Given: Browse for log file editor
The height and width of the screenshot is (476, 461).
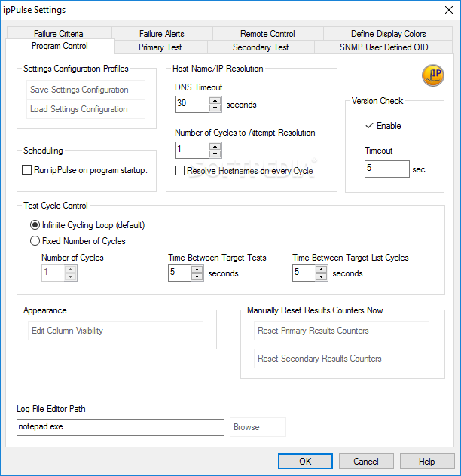Looking at the screenshot, I should point(258,427).
